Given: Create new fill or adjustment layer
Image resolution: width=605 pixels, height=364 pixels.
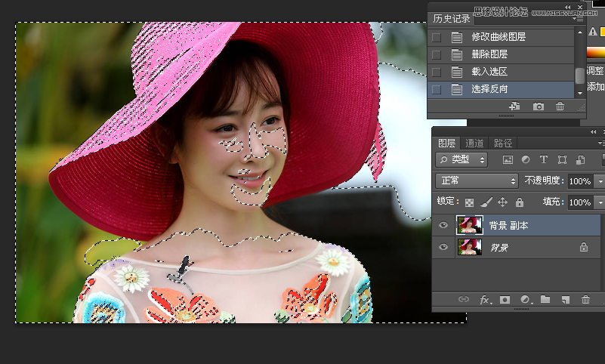Looking at the screenshot, I should pyautogui.click(x=526, y=300).
